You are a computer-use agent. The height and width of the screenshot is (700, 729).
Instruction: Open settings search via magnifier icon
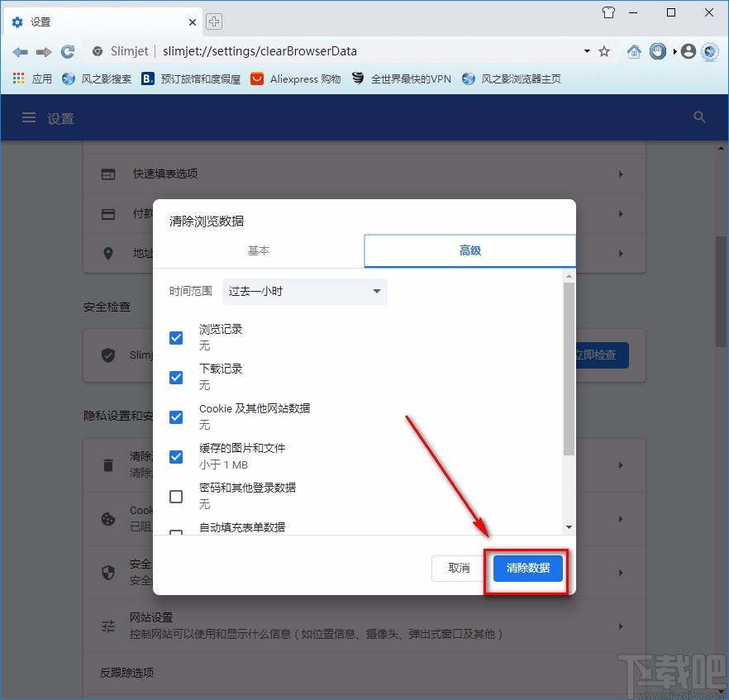[x=699, y=117]
